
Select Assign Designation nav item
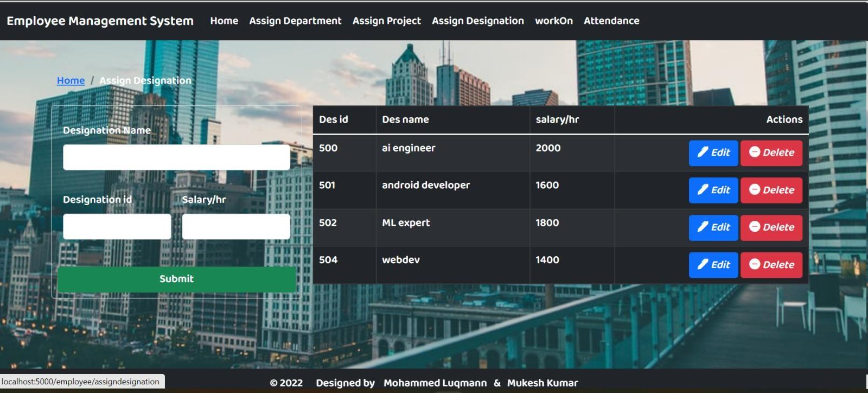478,21
